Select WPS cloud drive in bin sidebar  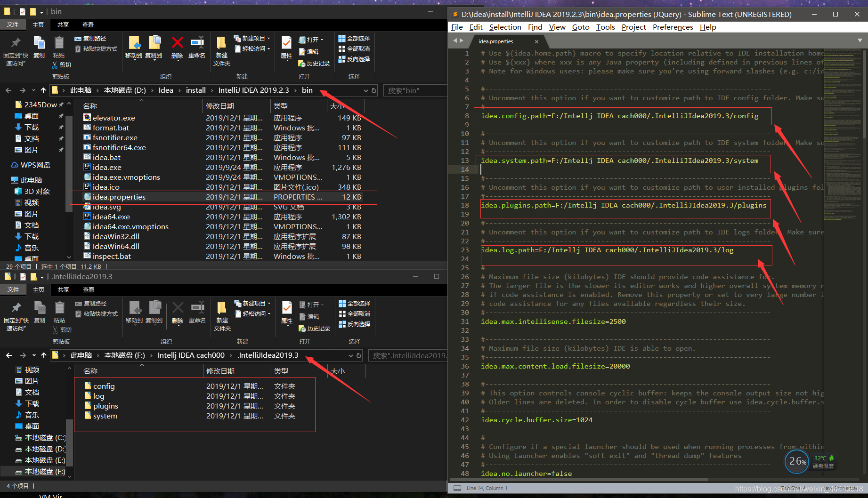tap(31, 165)
